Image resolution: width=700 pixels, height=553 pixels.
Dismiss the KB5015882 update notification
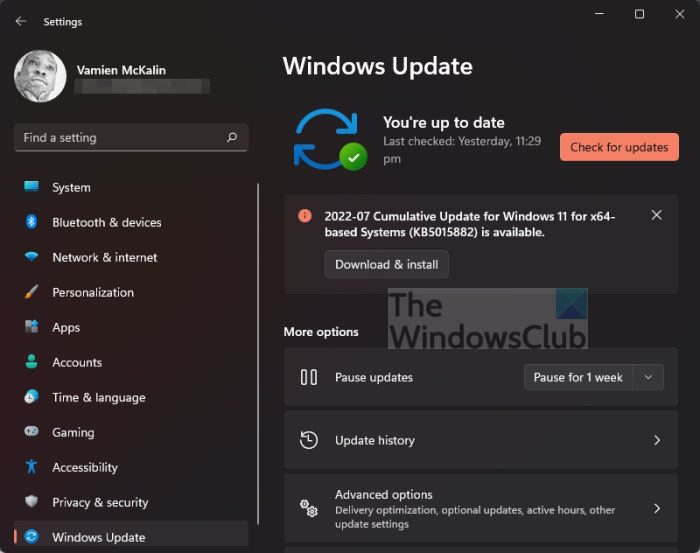click(656, 215)
